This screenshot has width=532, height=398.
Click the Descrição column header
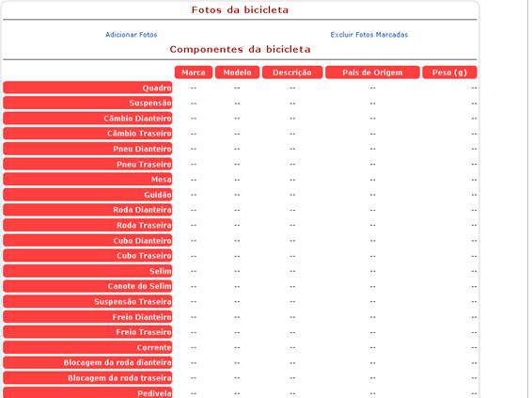click(292, 72)
